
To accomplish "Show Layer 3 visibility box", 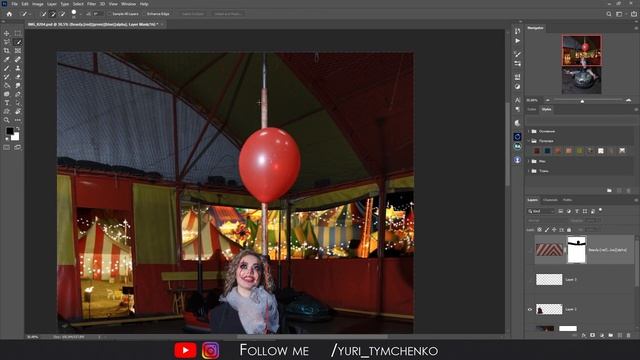I will coord(530,280).
